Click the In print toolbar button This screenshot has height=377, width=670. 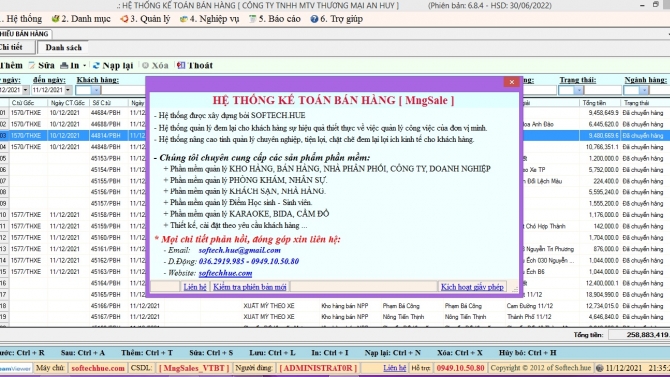[70, 65]
